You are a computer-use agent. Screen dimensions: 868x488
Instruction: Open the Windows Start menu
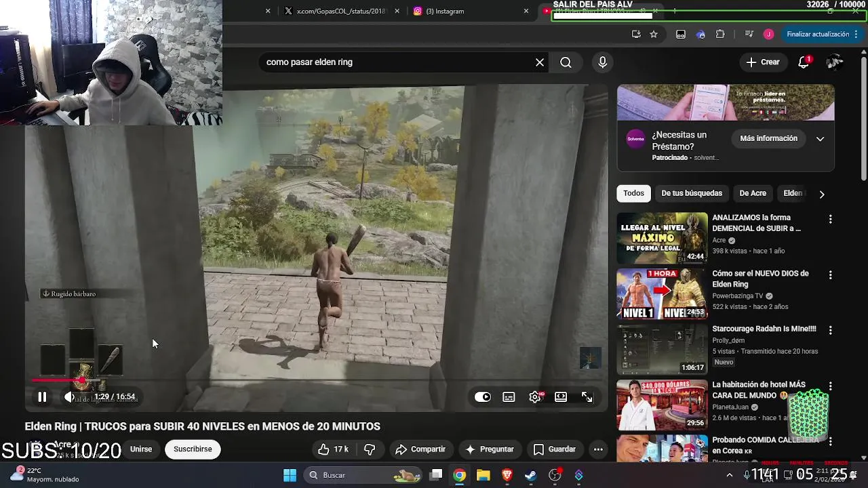pyautogui.click(x=290, y=475)
